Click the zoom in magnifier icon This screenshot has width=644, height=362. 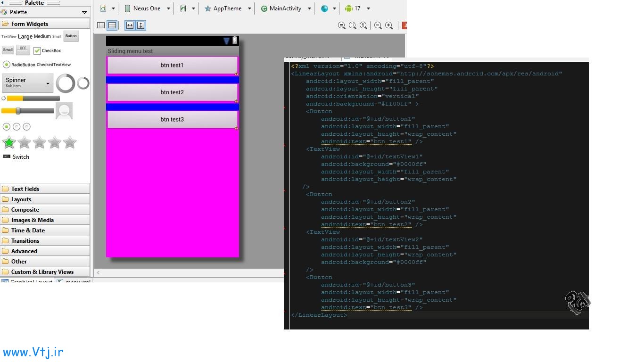click(389, 25)
